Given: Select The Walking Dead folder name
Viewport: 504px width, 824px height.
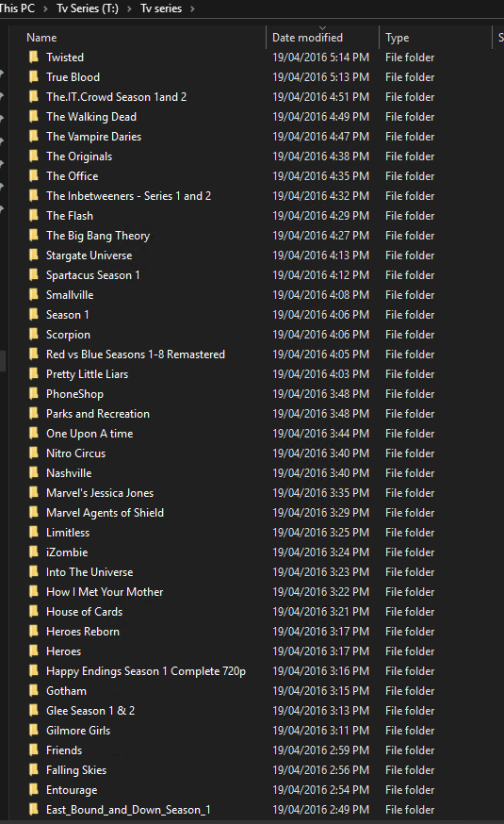Looking at the screenshot, I should [x=91, y=117].
